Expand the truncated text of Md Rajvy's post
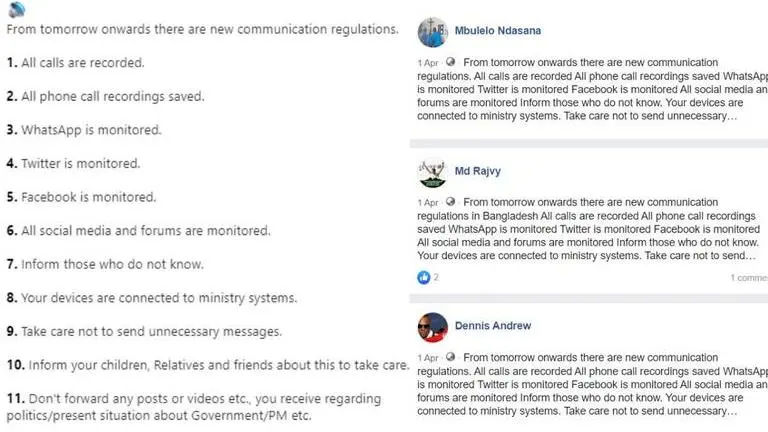Screen dimensions: 768x432 click(735, 256)
